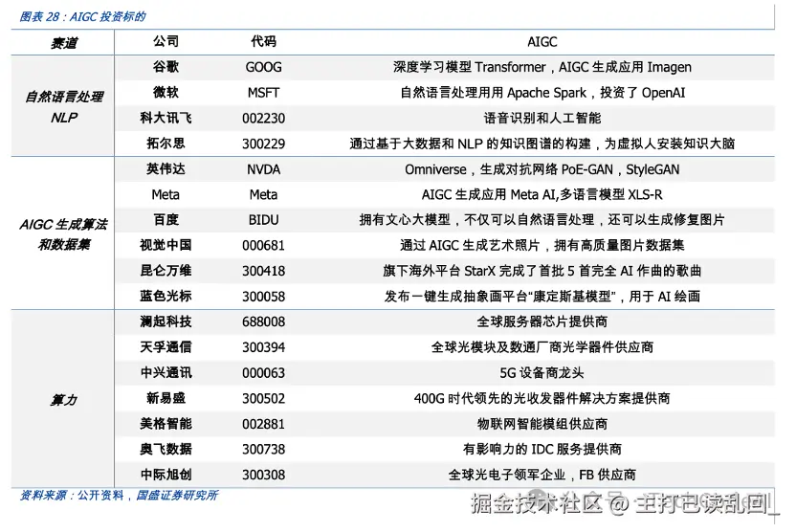The width and height of the screenshot is (796, 532).
Task: Click the '代码' column header
Action: [263, 41]
